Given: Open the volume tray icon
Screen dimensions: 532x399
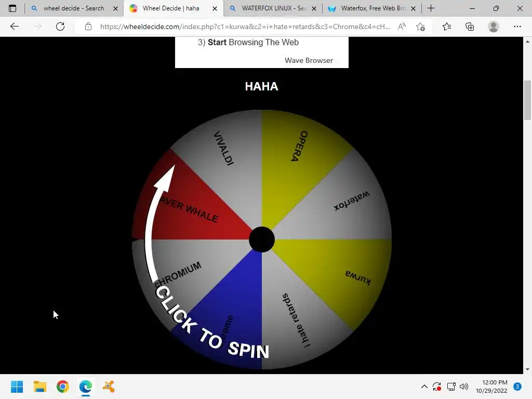Looking at the screenshot, I should click(x=464, y=387).
